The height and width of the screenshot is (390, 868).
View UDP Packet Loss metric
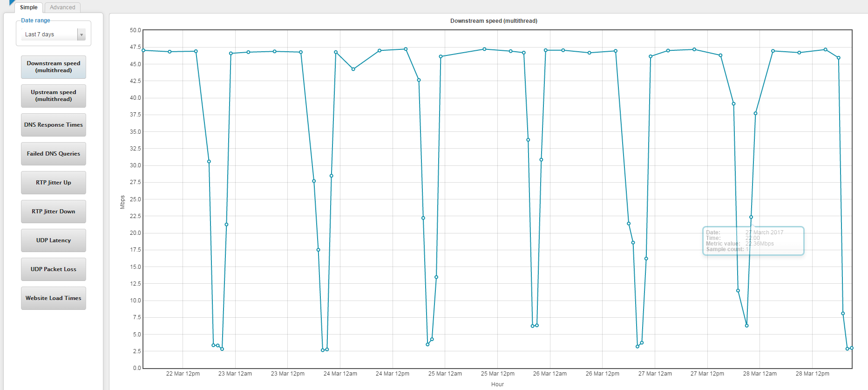pyautogui.click(x=54, y=269)
